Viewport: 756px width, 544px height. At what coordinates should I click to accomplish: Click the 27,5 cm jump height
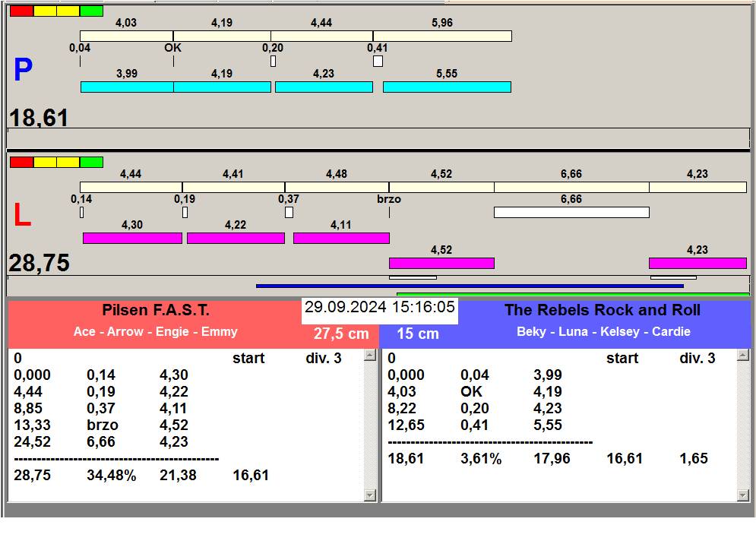tap(341, 334)
